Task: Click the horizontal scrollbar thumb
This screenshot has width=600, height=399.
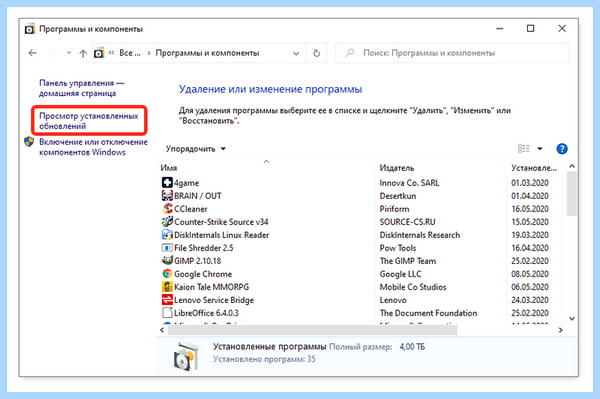Action: click(312, 330)
